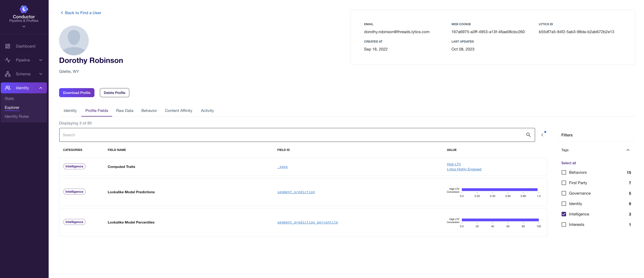This screenshot has width=644, height=278.
Task: Open Identity Rules in the sidebar
Action: [x=17, y=117]
